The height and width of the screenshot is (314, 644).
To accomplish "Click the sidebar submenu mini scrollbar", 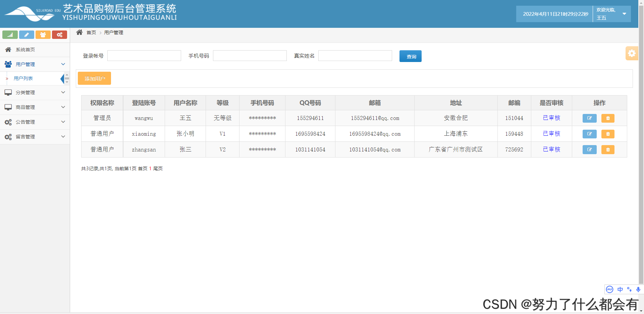I will [67, 79].
